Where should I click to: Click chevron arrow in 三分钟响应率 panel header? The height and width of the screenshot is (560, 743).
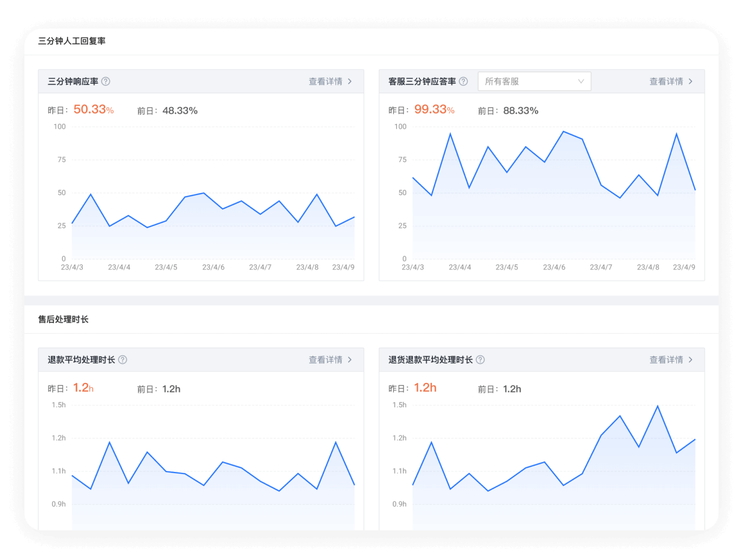350,81
